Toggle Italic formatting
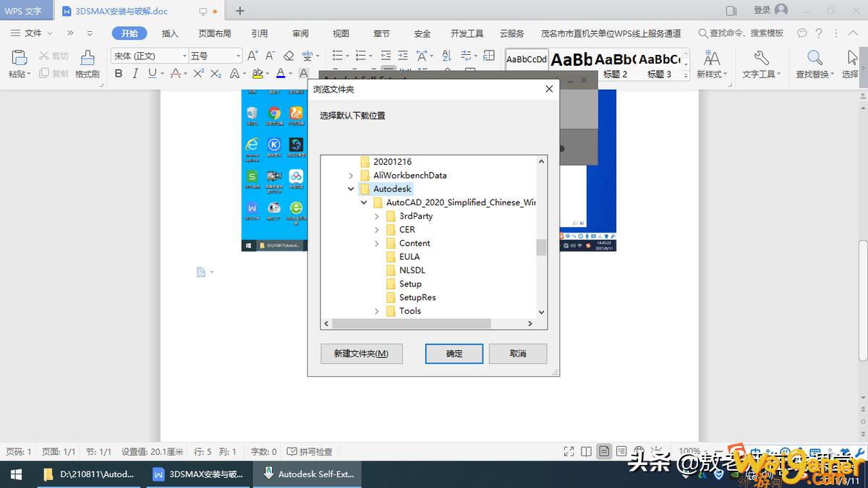This screenshot has height=488, width=868. [x=135, y=74]
